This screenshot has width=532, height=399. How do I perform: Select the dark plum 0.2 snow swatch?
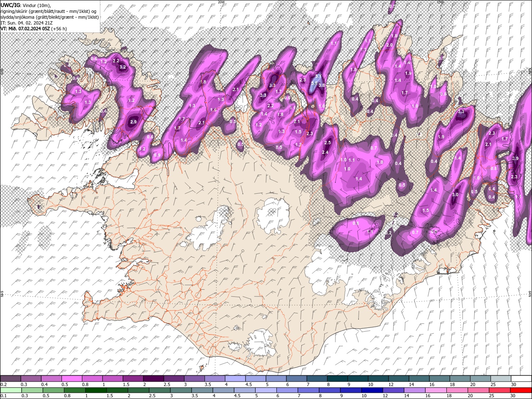click(10, 379)
